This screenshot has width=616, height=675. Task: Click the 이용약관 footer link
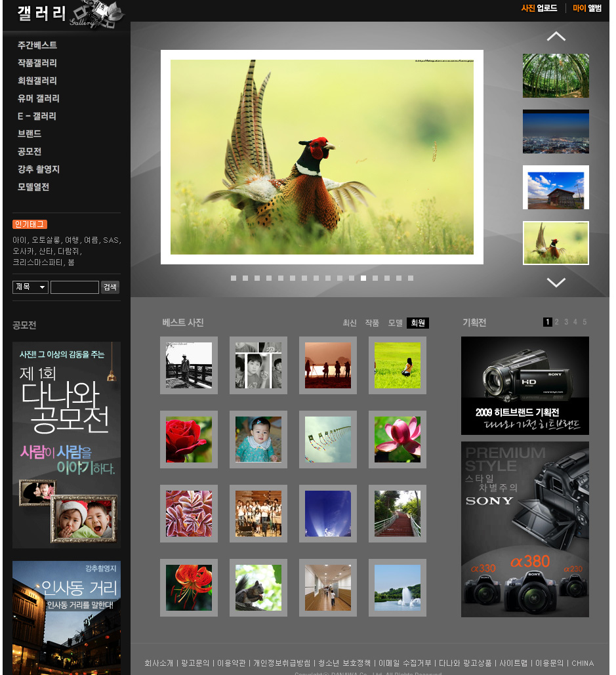[231, 663]
